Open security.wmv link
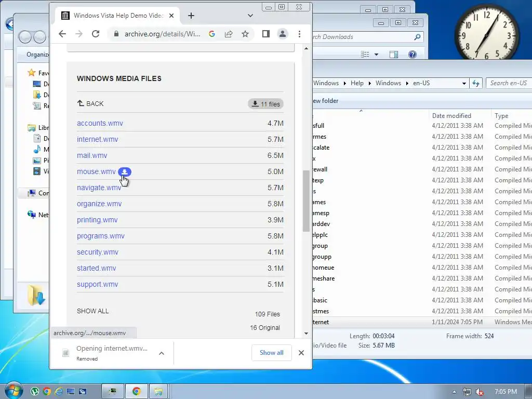 [x=98, y=252]
